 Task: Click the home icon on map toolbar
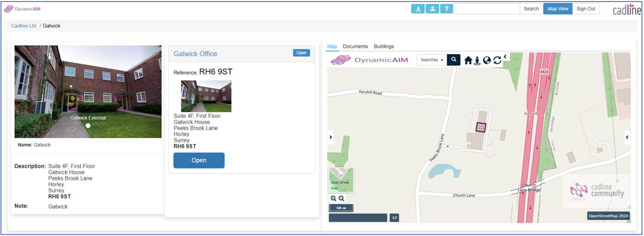click(x=468, y=60)
